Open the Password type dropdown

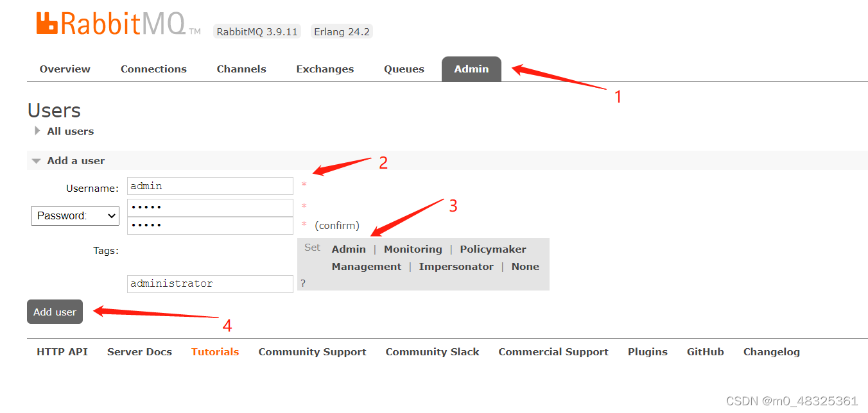click(75, 215)
